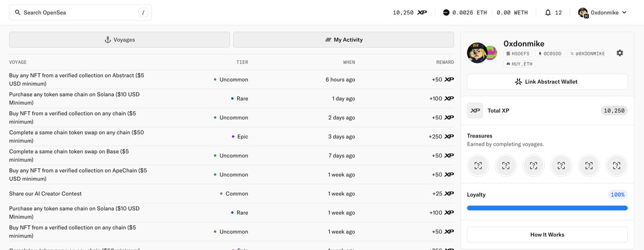Click the 0xdonmike avatar in header
Screen dimensions: 644x250
point(583,12)
